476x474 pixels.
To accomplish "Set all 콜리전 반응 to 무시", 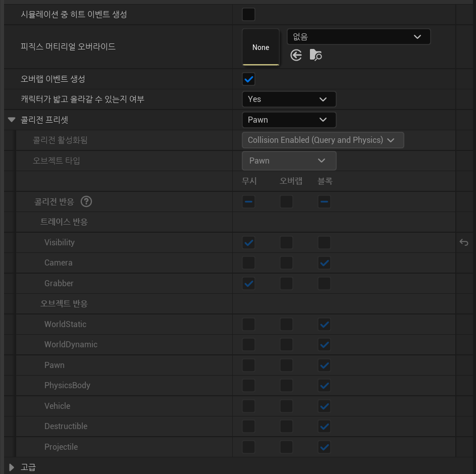I will tap(249, 201).
